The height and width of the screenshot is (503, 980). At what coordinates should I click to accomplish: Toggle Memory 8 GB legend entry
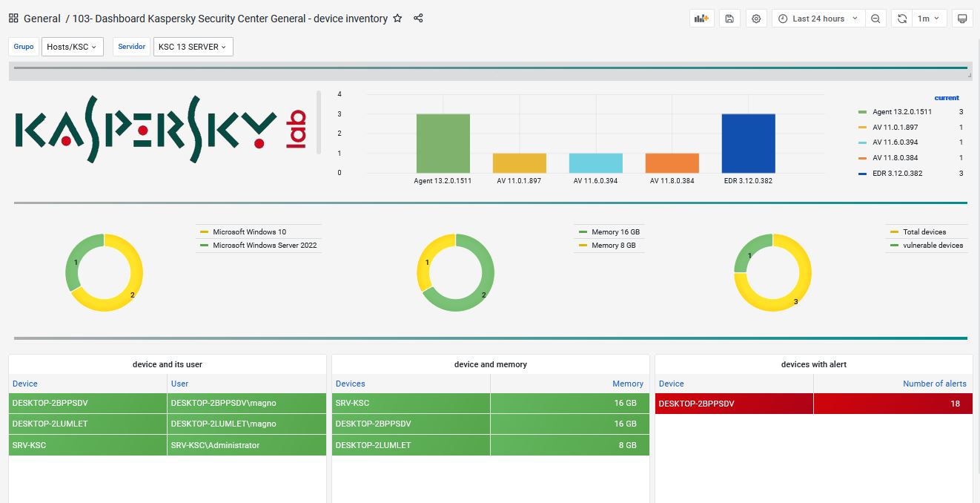point(613,246)
